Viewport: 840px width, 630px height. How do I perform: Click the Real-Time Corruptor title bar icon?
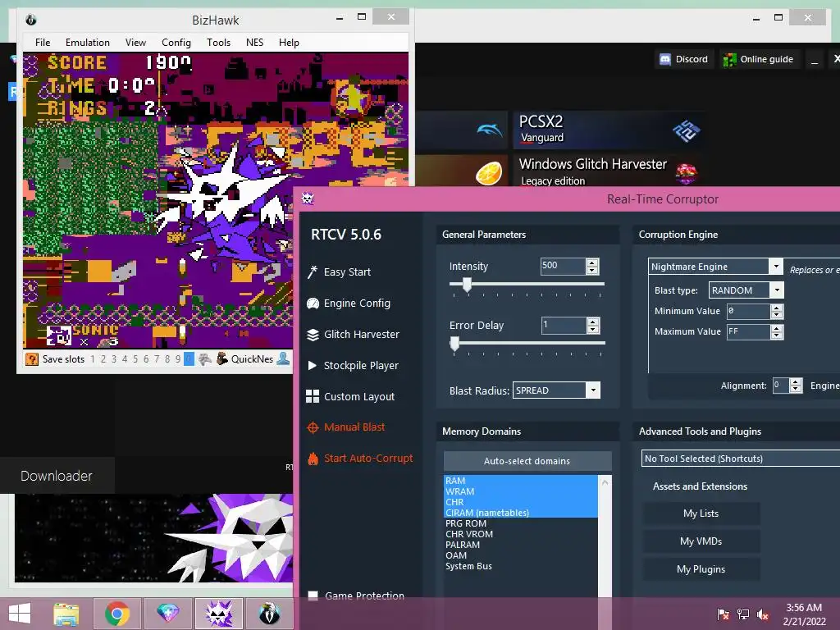tap(308, 199)
